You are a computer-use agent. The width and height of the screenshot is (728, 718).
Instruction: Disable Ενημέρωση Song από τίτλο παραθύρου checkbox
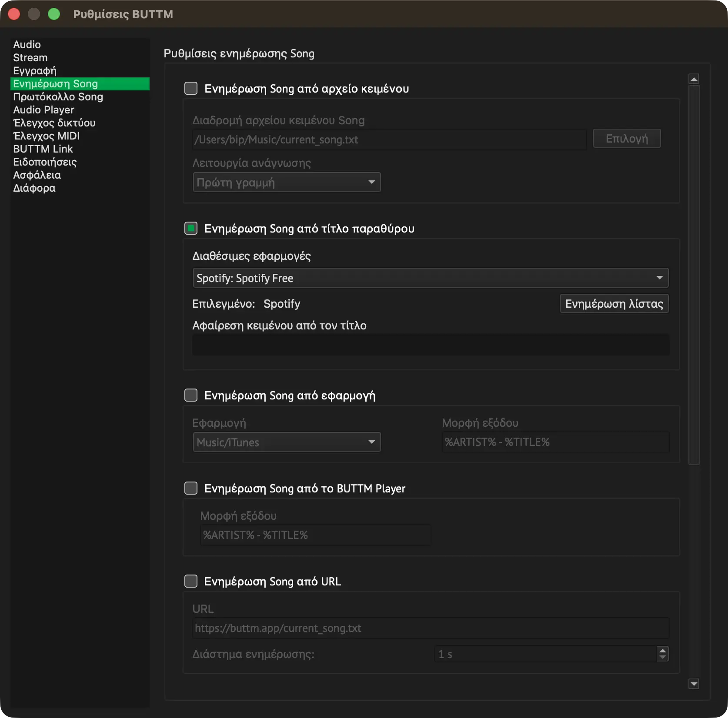click(191, 228)
